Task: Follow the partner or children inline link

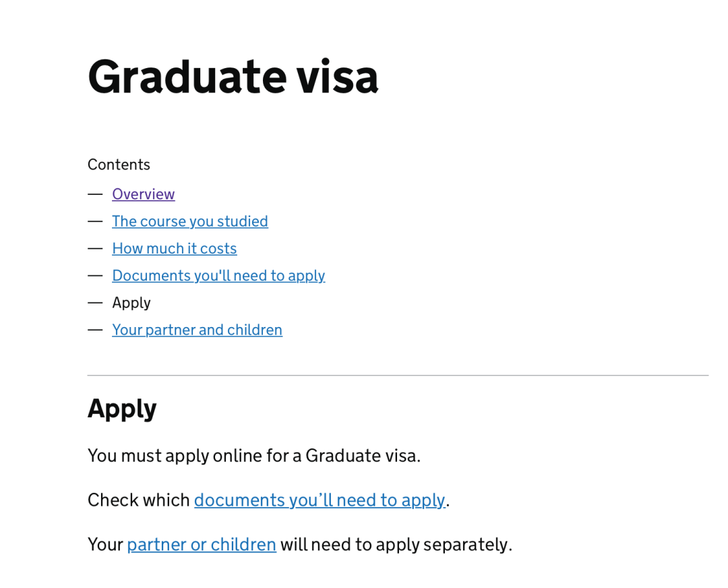Action: coord(202,545)
